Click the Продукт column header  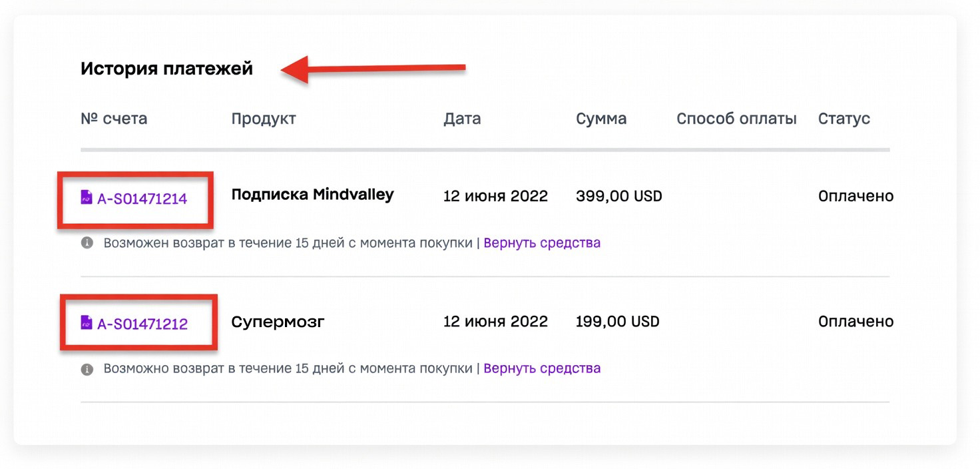[x=264, y=119]
